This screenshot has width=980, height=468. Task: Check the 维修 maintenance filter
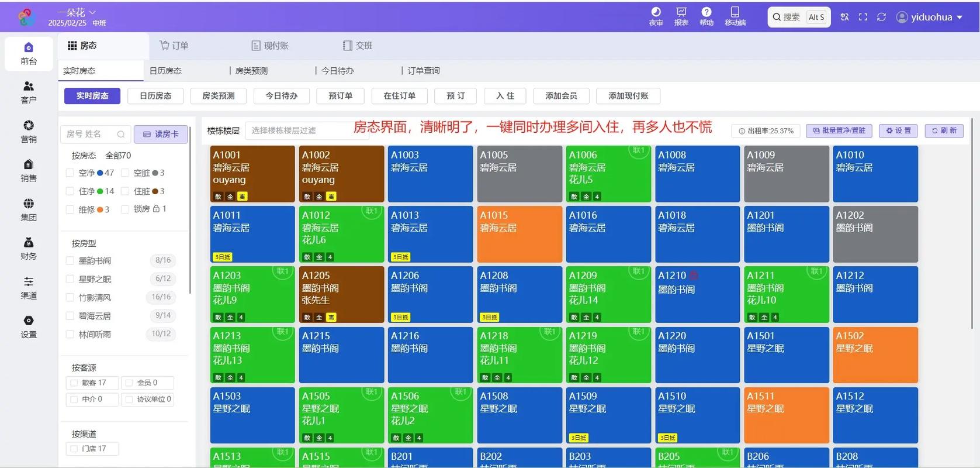point(70,209)
